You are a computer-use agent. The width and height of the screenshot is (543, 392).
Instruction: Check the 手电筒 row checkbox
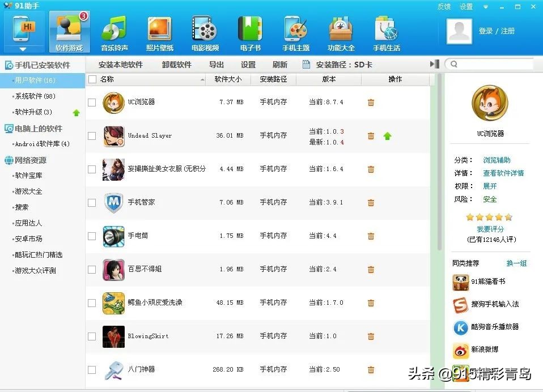click(92, 236)
